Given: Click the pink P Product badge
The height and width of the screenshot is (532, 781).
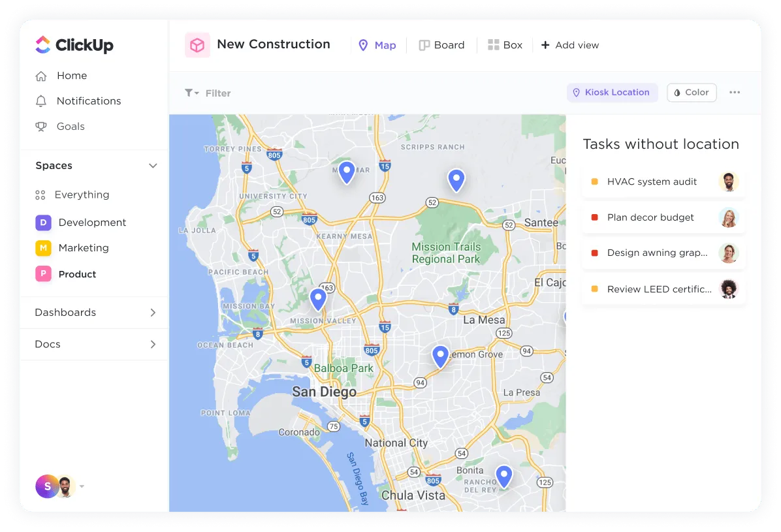Looking at the screenshot, I should [43, 274].
